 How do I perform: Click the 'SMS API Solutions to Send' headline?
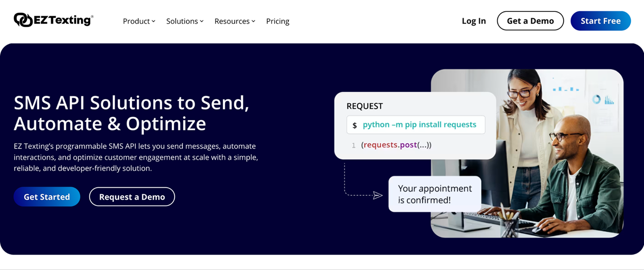click(132, 113)
